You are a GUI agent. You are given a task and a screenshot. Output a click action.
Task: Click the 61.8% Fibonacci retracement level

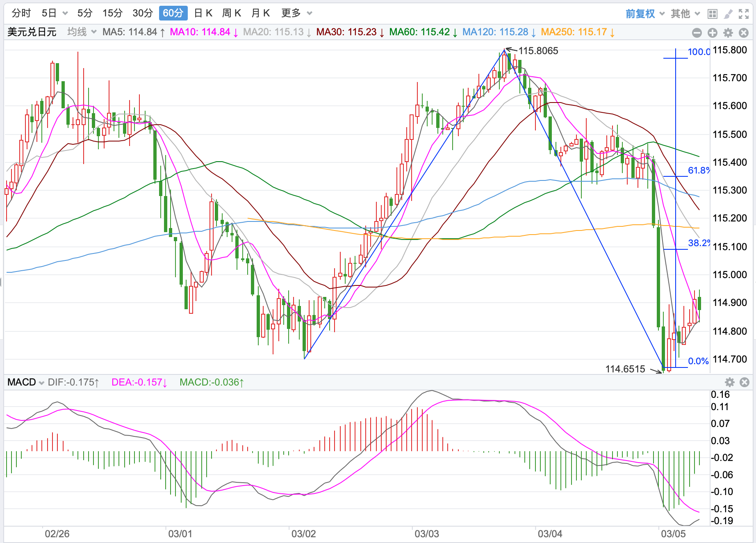coord(698,171)
